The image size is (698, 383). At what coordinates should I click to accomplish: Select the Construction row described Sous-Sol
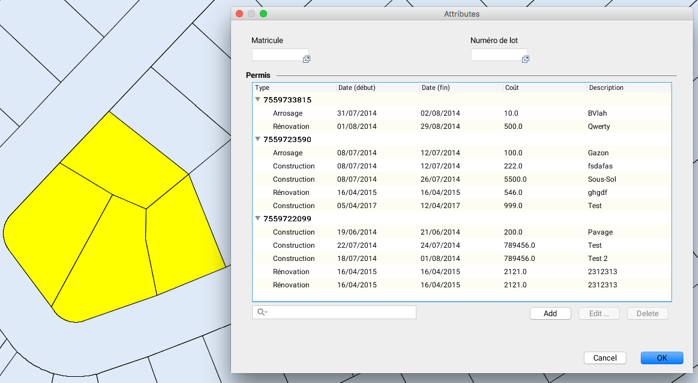462,179
